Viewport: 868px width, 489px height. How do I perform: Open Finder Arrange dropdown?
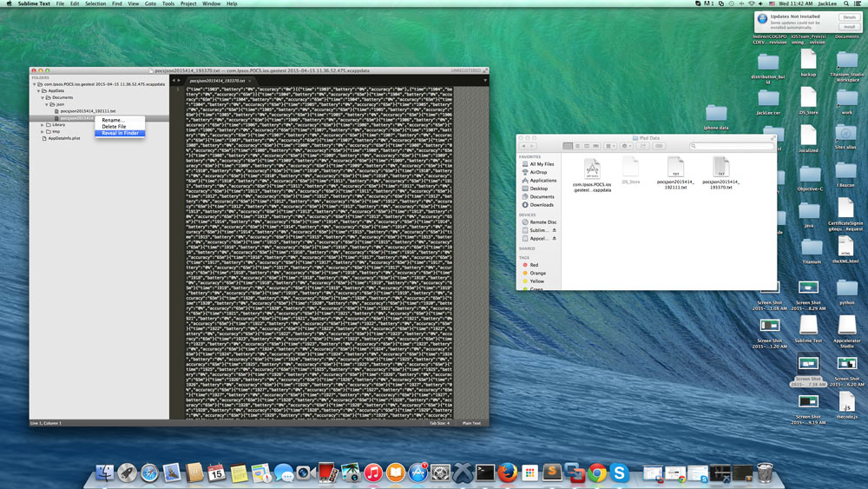click(610, 146)
